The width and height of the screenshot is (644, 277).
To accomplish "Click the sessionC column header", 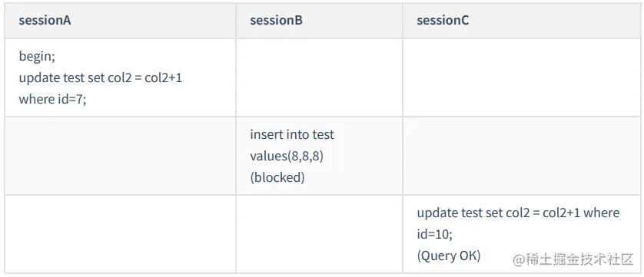I will coord(443,21).
